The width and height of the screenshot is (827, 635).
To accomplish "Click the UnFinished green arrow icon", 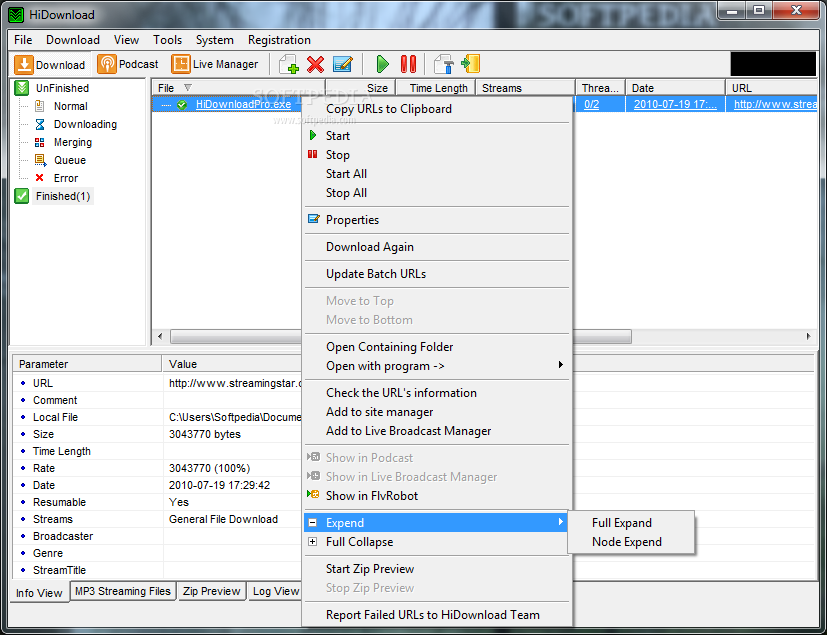I will tap(22, 88).
